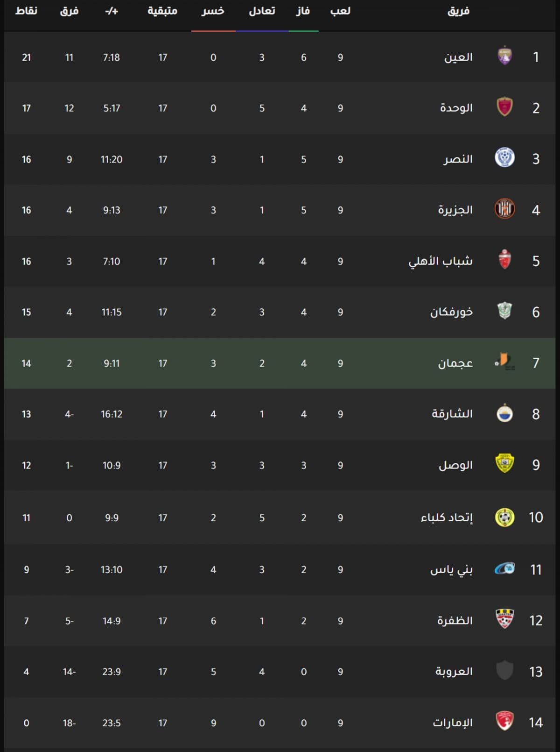Viewport: 560px width, 752px height.
Task: Open the العروبة team name link
Action: 454,671
